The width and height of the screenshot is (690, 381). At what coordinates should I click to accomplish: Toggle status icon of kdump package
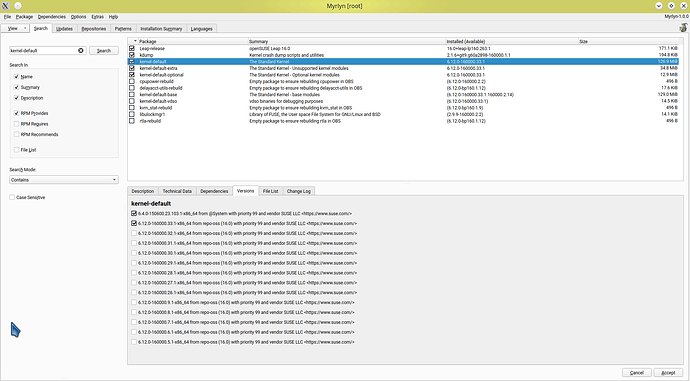click(132, 55)
